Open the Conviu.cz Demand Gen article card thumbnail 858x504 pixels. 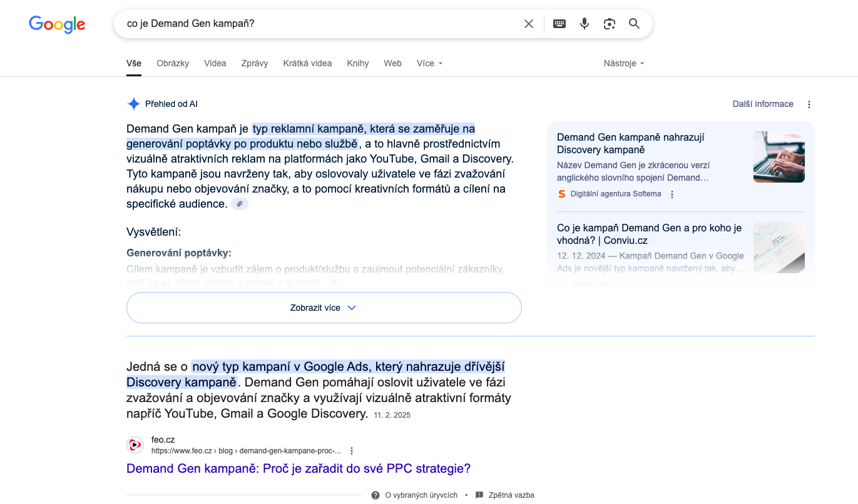pyautogui.click(x=779, y=248)
